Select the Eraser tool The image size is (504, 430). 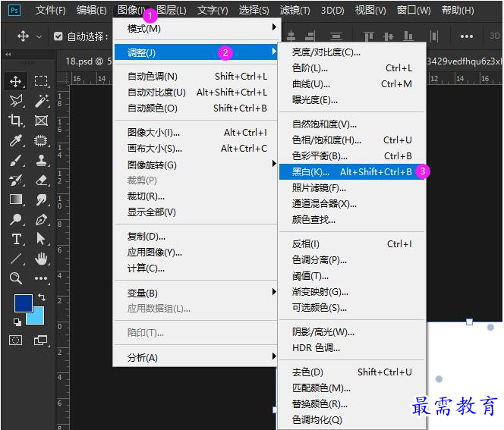point(41,180)
